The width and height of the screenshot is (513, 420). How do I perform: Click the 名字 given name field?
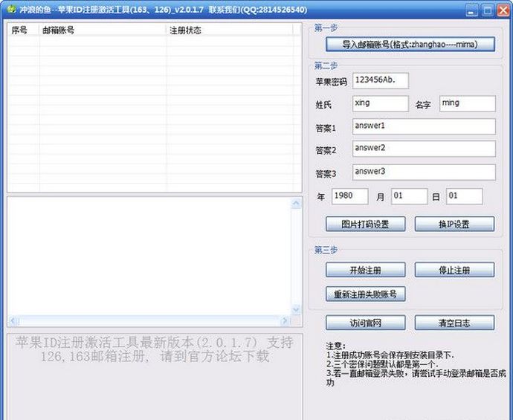[x=467, y=103]
